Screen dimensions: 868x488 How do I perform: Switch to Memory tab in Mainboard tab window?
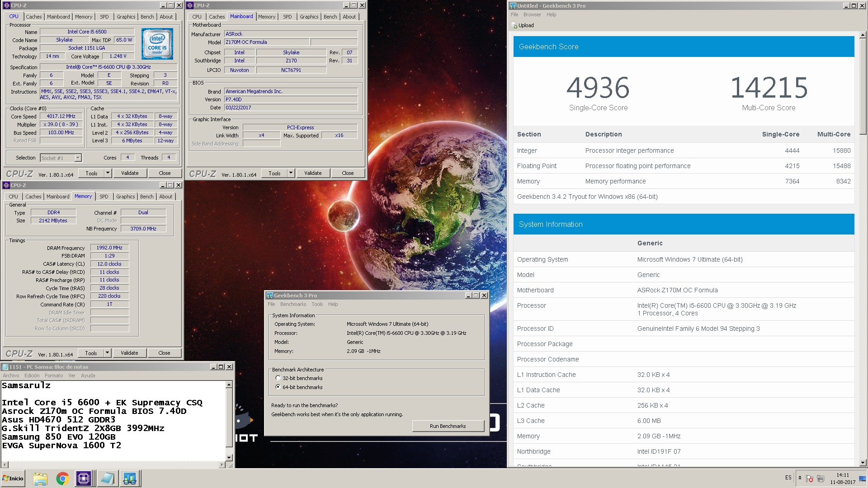267,17
